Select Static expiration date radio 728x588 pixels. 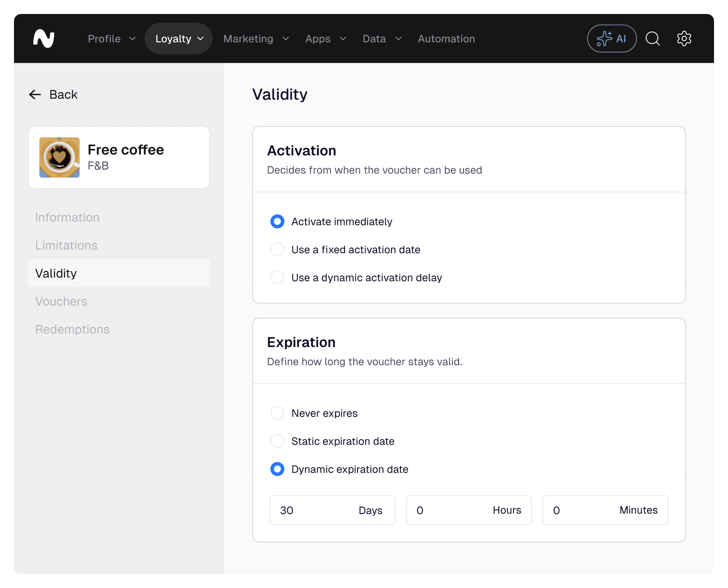[277, 441]
